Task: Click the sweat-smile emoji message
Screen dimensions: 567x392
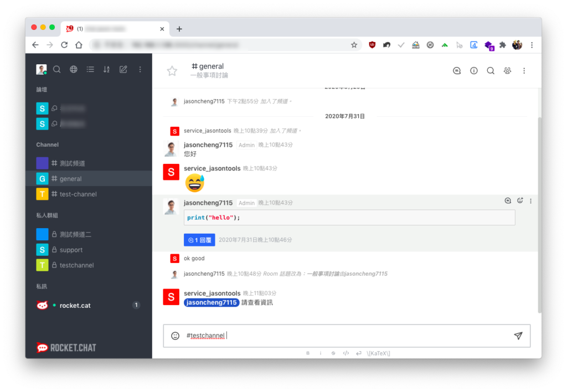Action: pos(195,183)
